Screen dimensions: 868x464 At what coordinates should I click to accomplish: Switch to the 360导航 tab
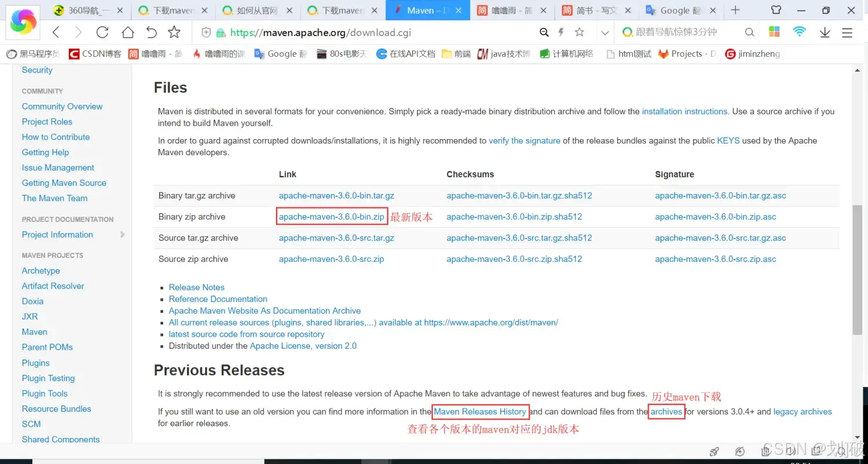click(89, 10)
